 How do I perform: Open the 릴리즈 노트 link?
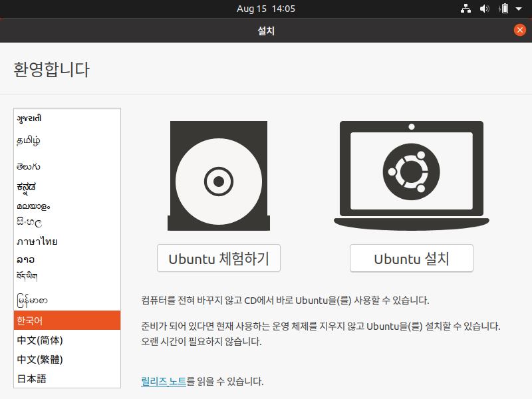point(164,381)
